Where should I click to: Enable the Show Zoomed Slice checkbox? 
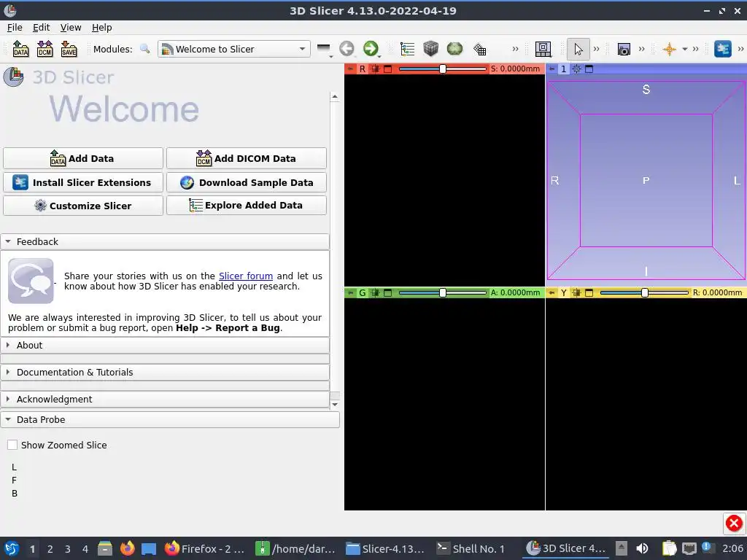(x=12, y=445)
